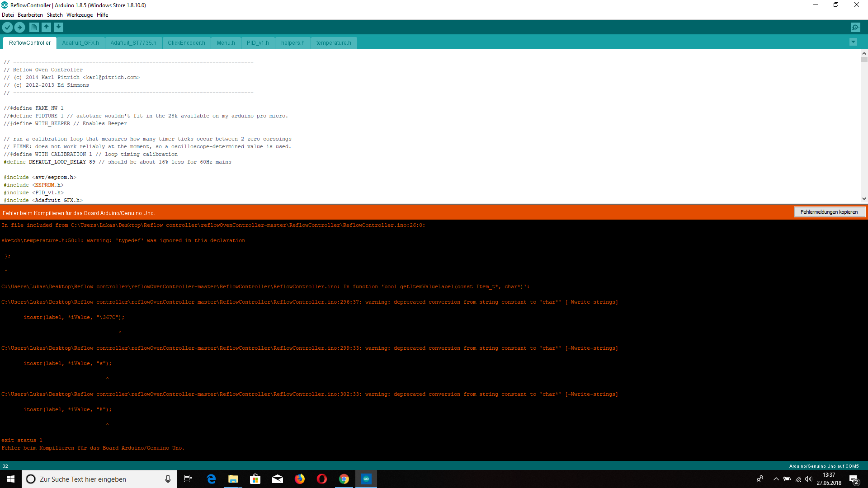
Task: Open the Action Center notifications icon
Action: [x=854, y=479]
